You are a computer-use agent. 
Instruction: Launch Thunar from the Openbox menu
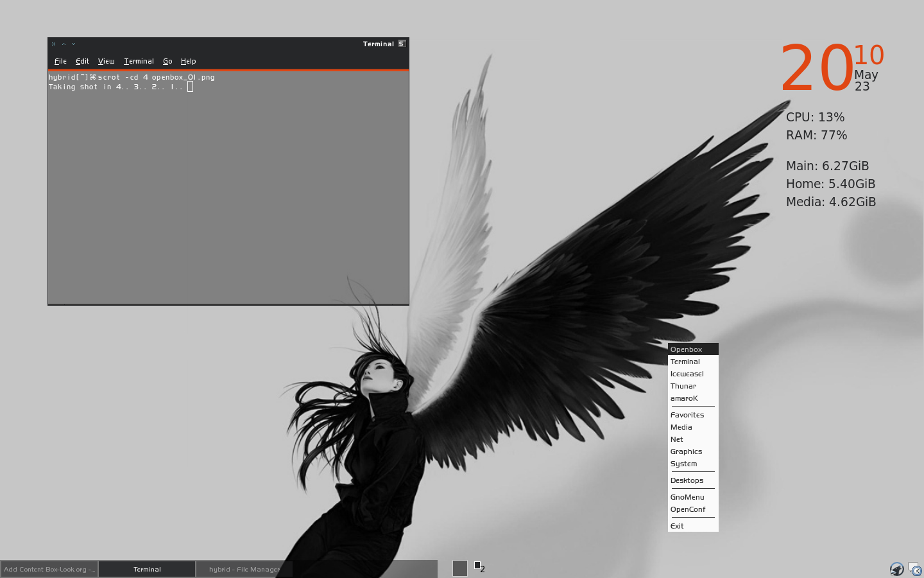693,386
